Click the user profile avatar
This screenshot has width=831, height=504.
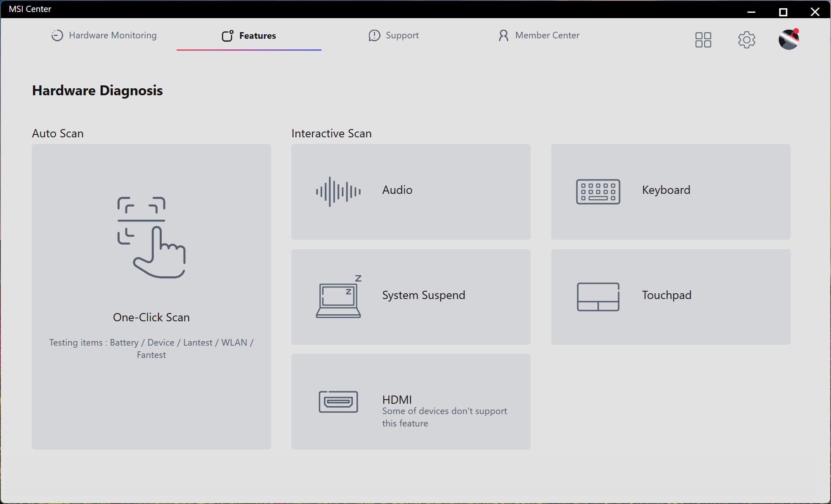pyautogui.click(x=789, y=40)
